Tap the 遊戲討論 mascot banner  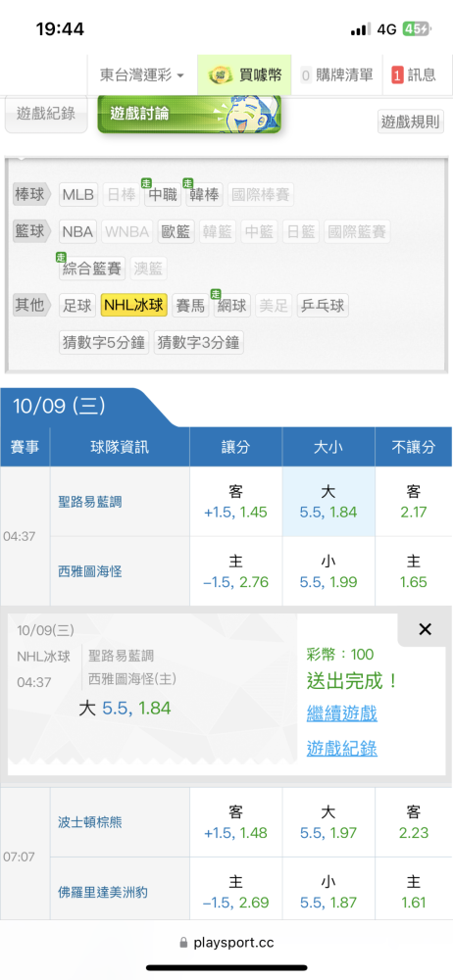tap(189, 114)
